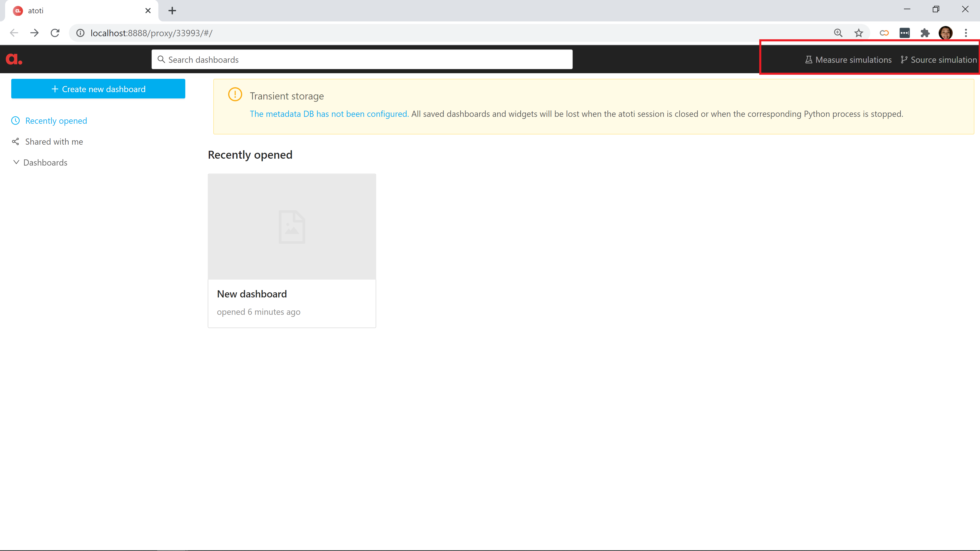Select Shared with me in sidebar
The height and width of the screenshot is (551, 980).
[x=54, y=142]
